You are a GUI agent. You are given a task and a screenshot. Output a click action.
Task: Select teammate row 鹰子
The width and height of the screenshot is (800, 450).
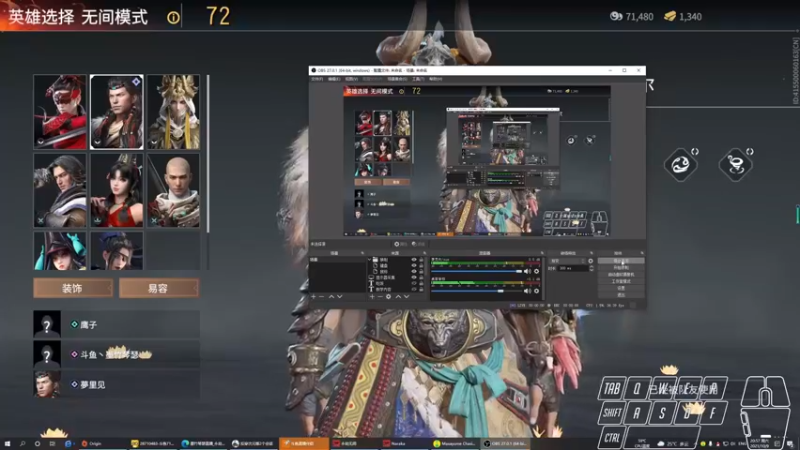(116, 324)
